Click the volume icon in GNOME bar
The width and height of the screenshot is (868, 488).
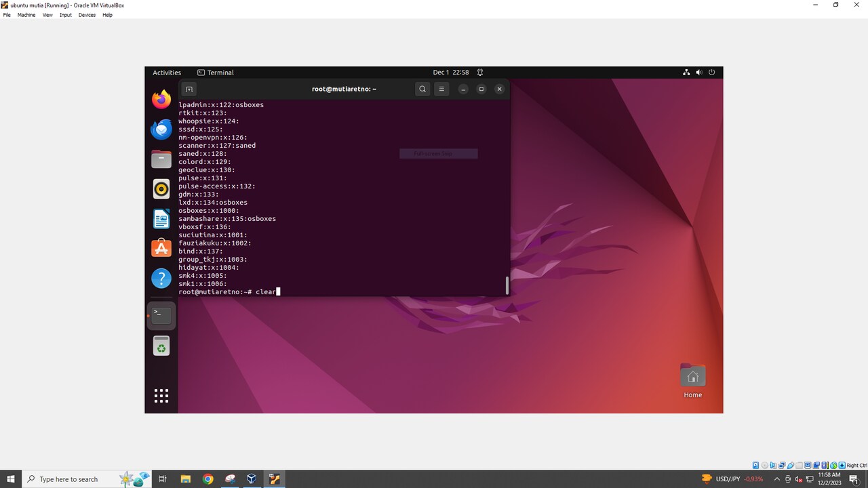click(x=699, y=73)
